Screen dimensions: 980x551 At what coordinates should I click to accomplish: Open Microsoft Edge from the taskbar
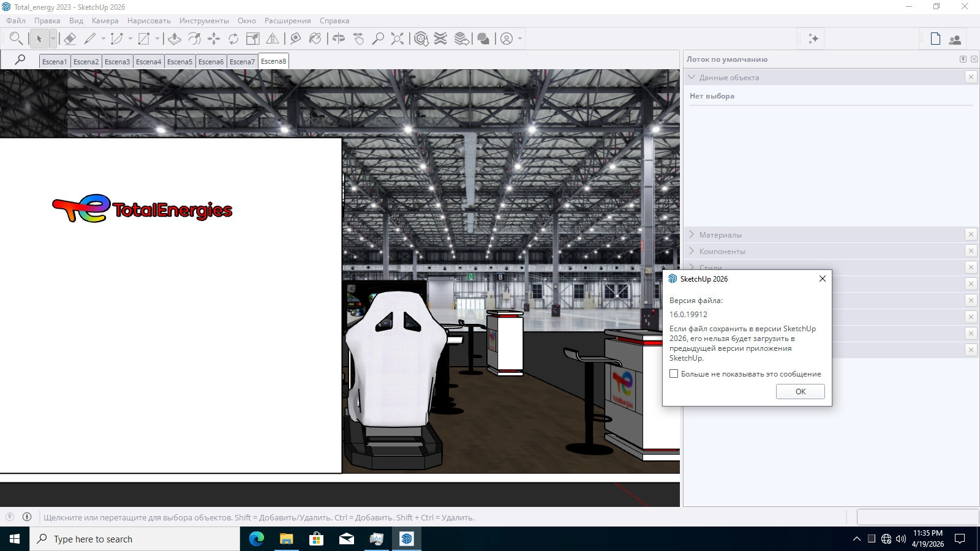click(257, 539)
